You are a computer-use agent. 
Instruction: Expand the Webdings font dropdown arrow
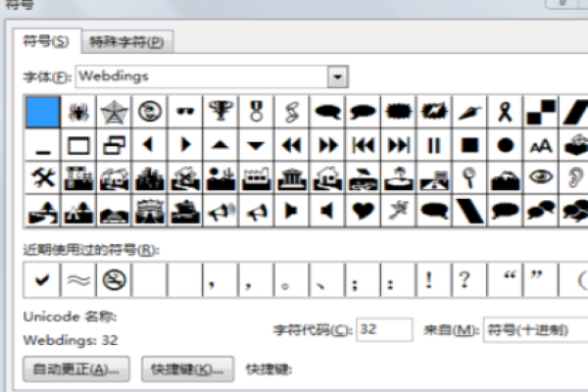click(337, 76)
